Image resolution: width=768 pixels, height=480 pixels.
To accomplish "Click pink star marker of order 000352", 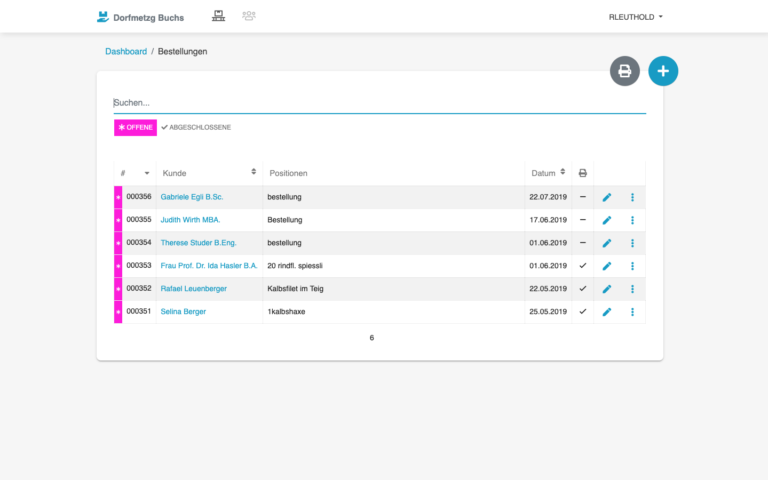I will (x=118, y=289).
